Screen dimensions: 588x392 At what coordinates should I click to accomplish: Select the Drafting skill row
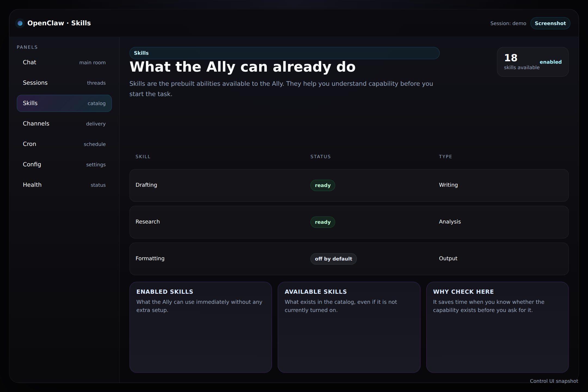349,185
